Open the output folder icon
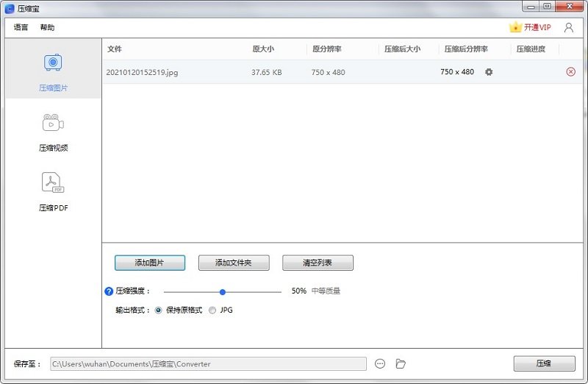 click(x=401, y=363)
